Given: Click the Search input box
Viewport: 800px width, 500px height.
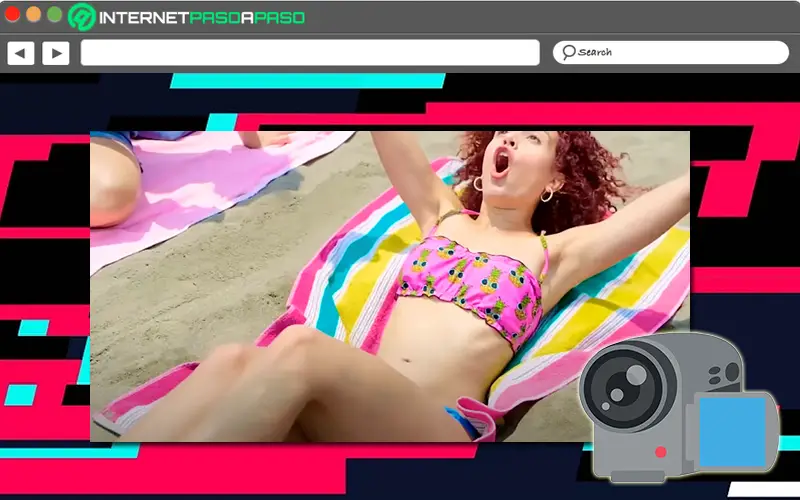Looking at the screenshot, I should 671,53.
